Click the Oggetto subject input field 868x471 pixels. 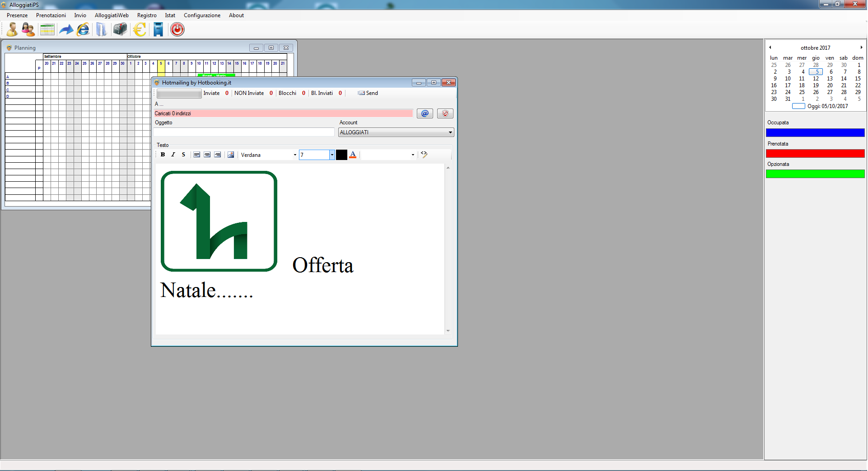pos(244,132)
